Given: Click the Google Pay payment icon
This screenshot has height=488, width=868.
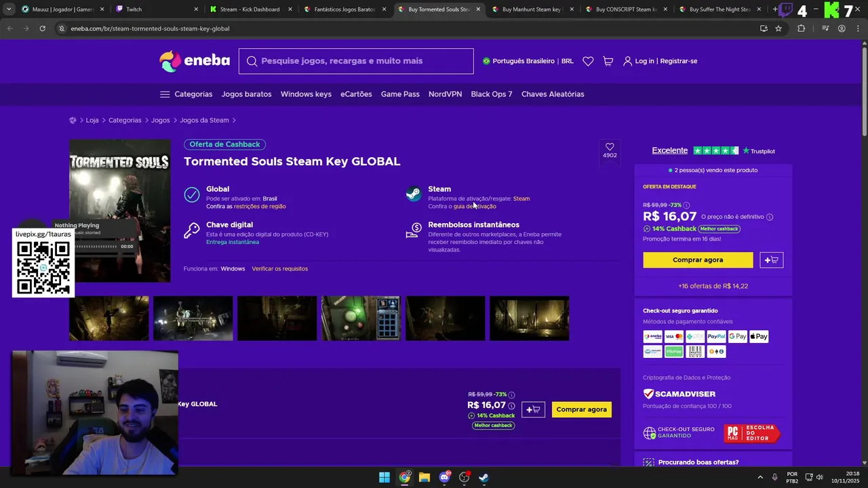Looking at the screenshot, I should pos(738,336).
